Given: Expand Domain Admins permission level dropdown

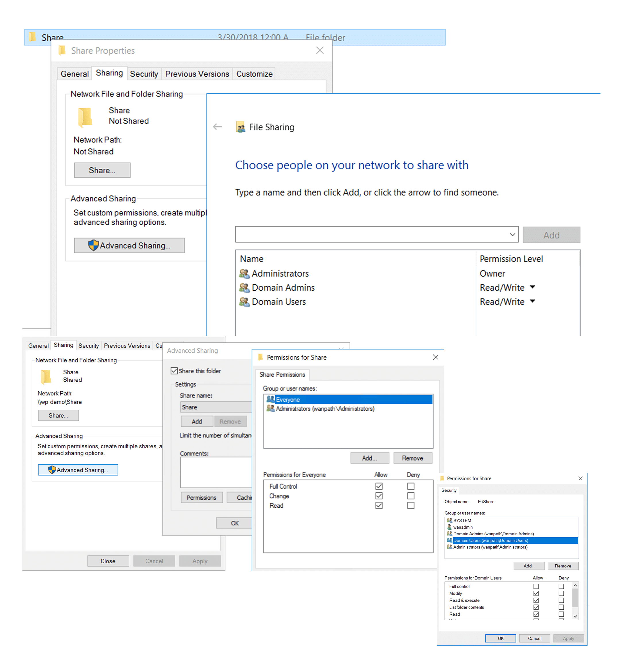Looking at the screenshot, I should coord(533,287).
